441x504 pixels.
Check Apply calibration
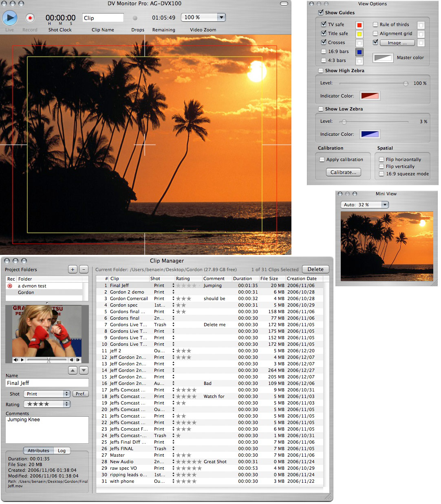(x=322, y=159)
